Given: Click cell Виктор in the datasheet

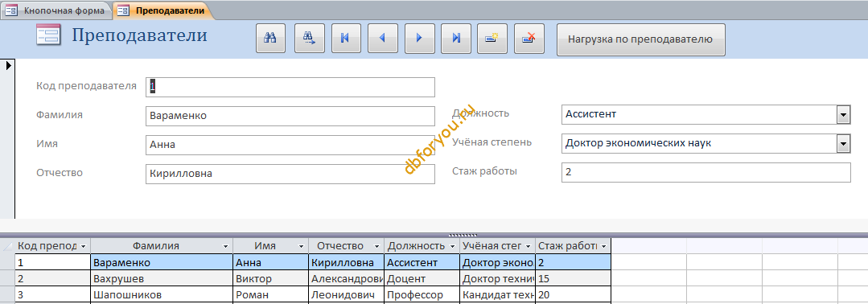Looking at the screenshot, I should tap(270, 278).
